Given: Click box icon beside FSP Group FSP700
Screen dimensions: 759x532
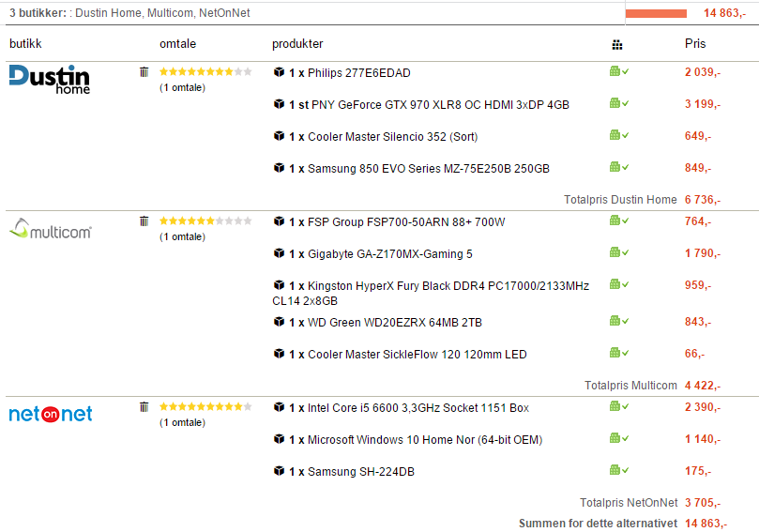Looking at the screenshot, I should [x=279, y=221].
